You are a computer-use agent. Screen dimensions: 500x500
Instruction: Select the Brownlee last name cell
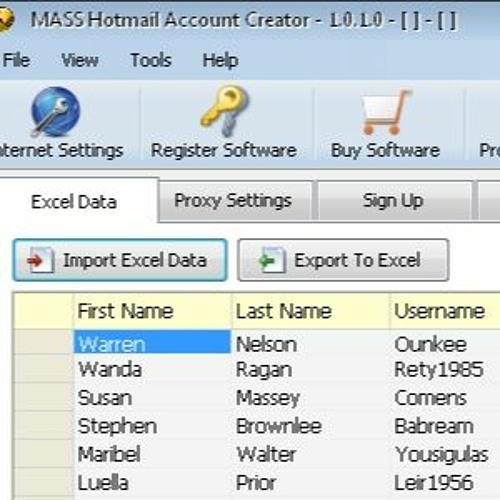click(310, 425)
